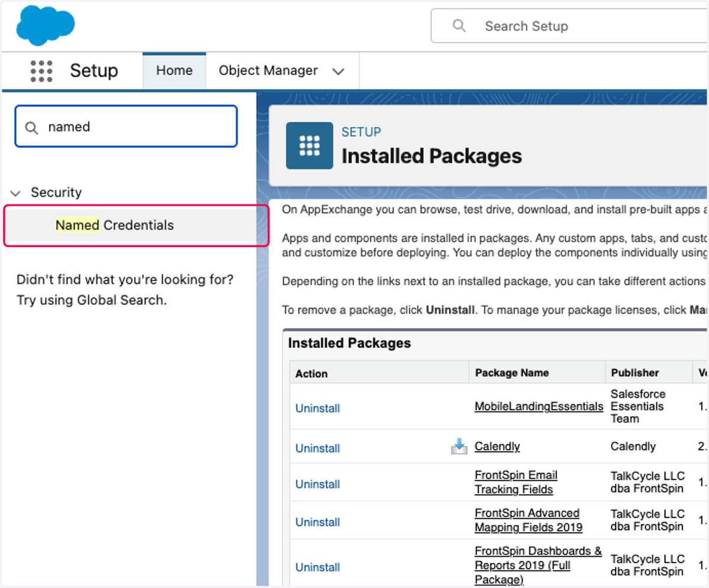Open the App Launcher dots grid

coord(41,71)
